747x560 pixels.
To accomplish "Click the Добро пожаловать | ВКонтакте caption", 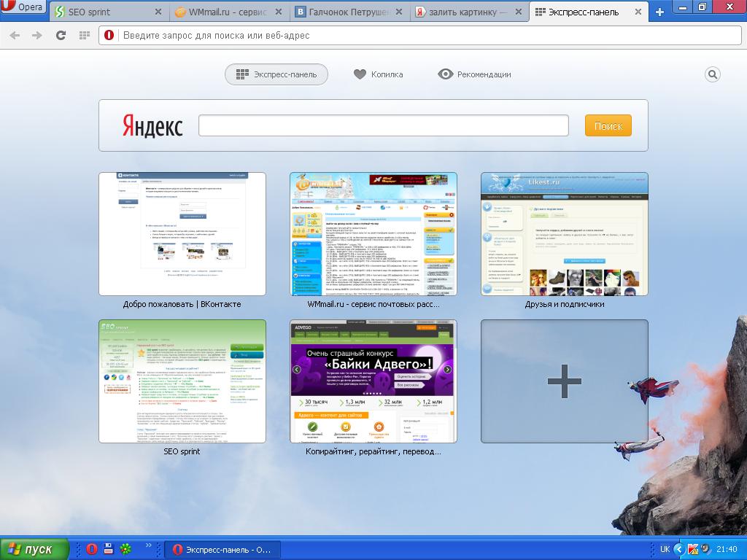I will click(182, 304).
